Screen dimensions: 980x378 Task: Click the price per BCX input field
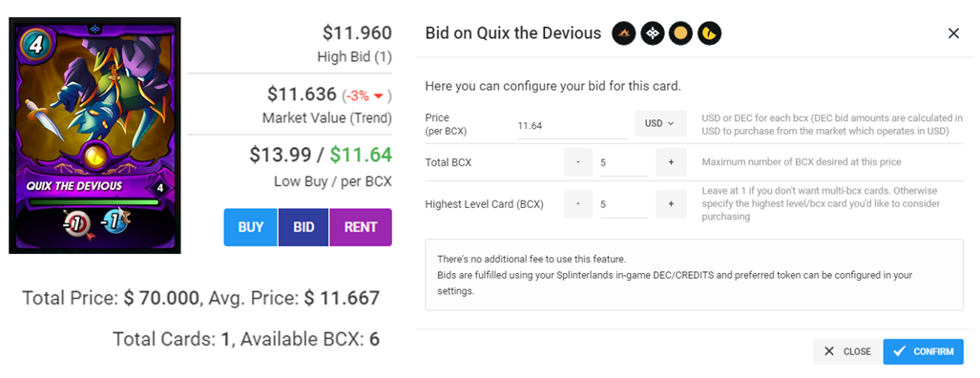[x=572, y=126]
